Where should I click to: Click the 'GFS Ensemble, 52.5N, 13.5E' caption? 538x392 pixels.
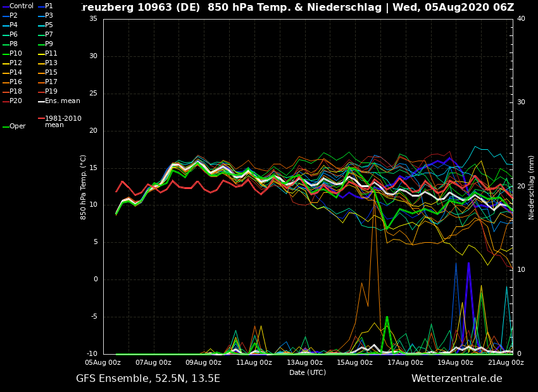[148, 379]
